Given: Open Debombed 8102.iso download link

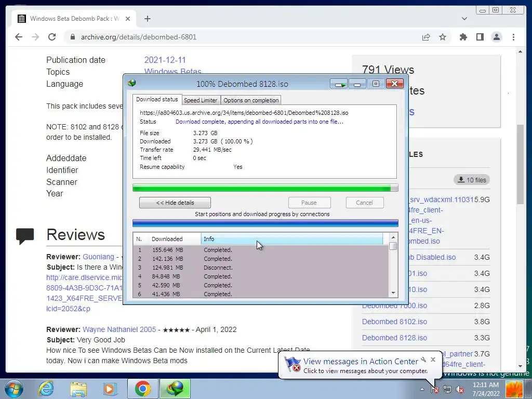Looking at the screenshot, I should [395, 322].
